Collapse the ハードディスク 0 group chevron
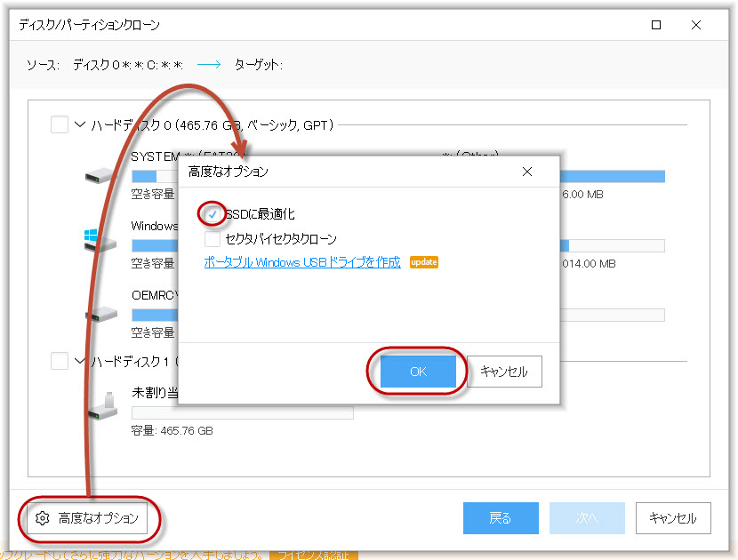 [80, 124]
